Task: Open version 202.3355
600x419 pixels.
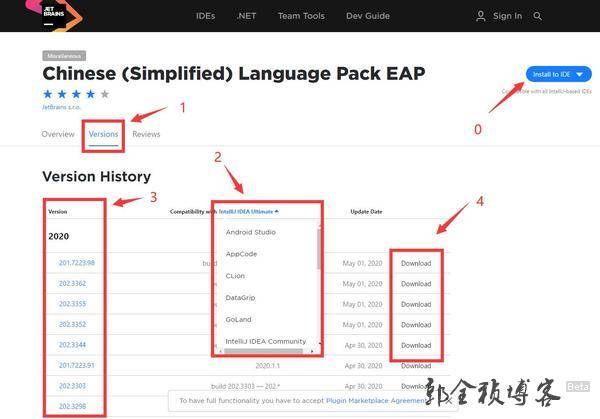Action: (x=72, y=304)
